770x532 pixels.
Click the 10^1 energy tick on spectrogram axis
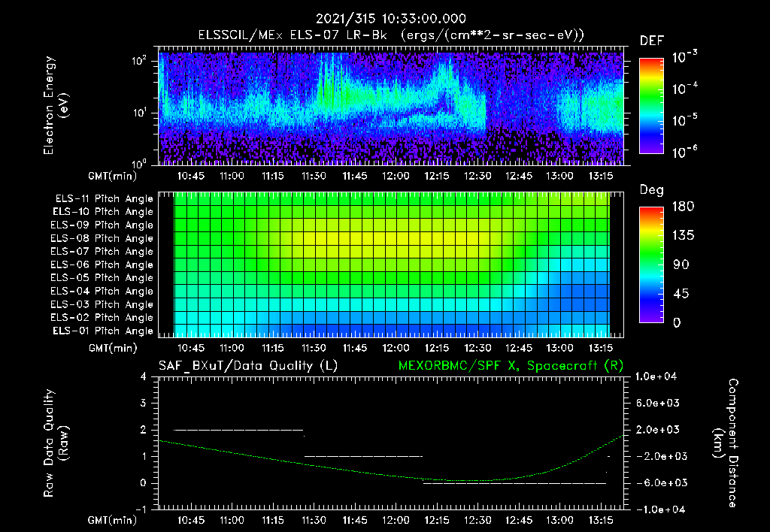point(139,113)
